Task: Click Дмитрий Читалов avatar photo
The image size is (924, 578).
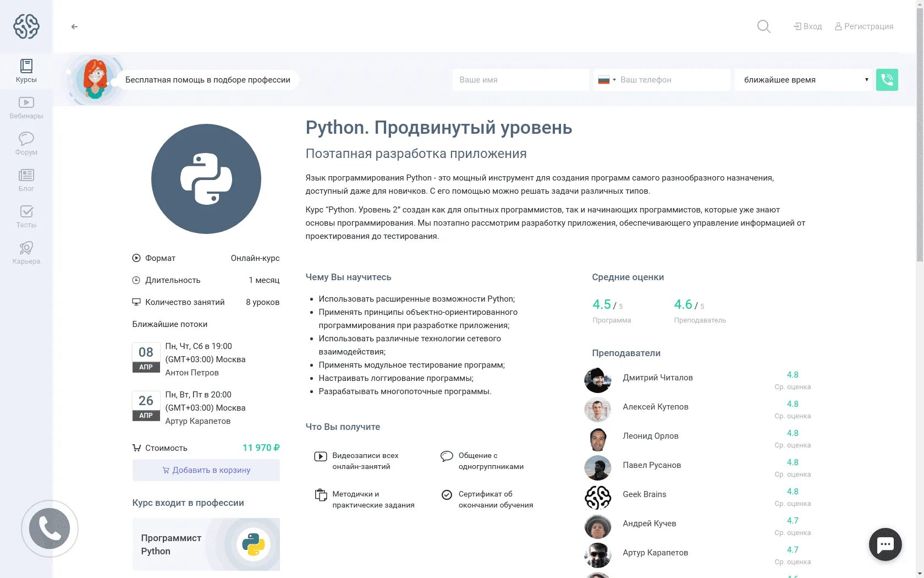Action: (598, 380)
